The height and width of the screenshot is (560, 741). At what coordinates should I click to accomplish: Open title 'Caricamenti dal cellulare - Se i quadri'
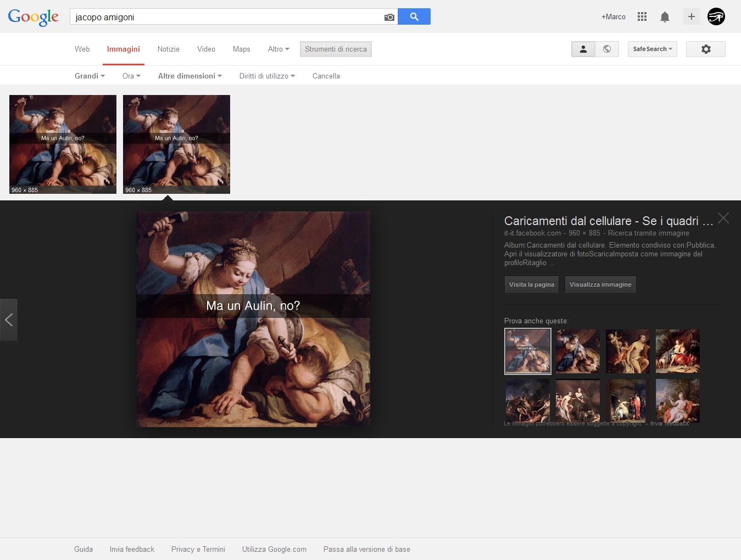(x=609, y=221)
